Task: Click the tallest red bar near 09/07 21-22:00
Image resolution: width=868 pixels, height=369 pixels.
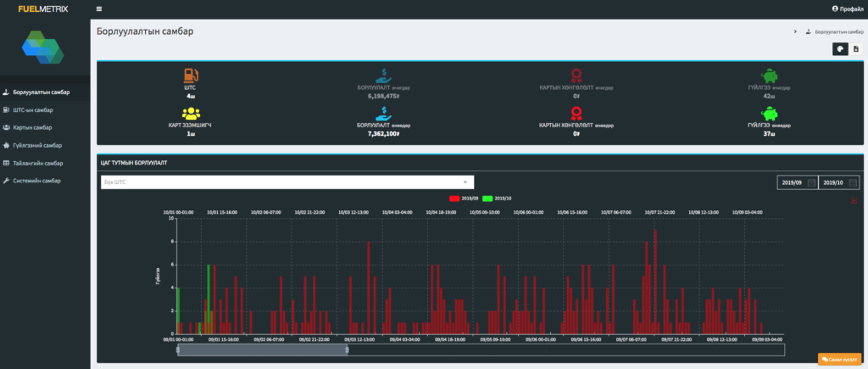Action: (x=655, y=282)
